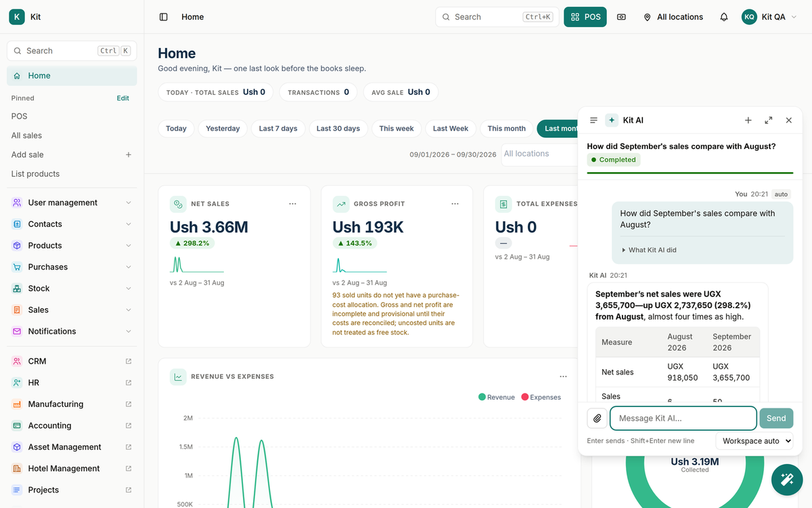The image size is (812, 508).
Task: Open the Workspace auto dropdown
Action: coord(754,441)
